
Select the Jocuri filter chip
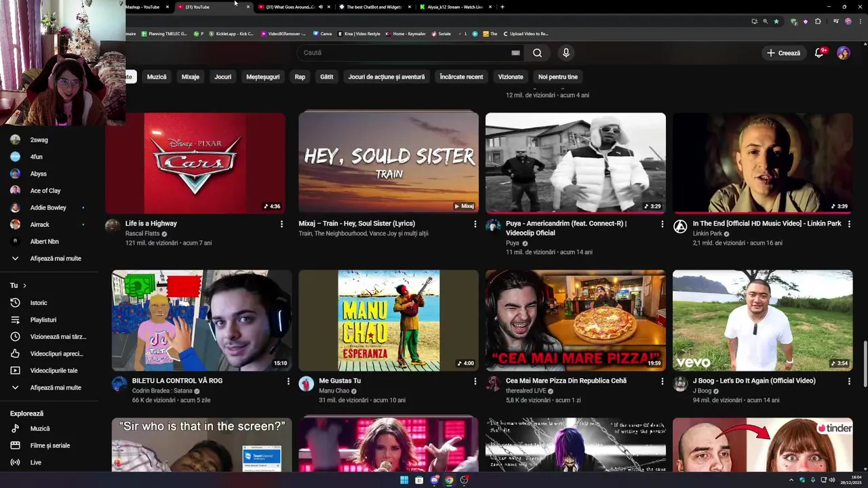pos(223,77)
